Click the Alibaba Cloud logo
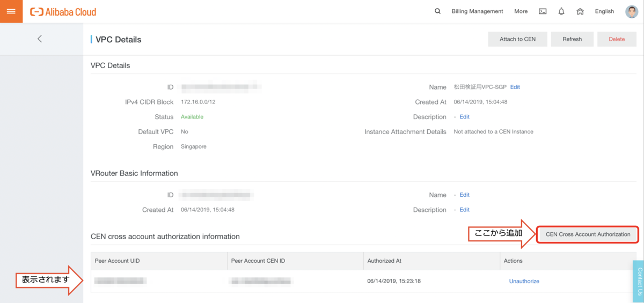The width and height of the screenshot is (644, 303). [63, 12]
